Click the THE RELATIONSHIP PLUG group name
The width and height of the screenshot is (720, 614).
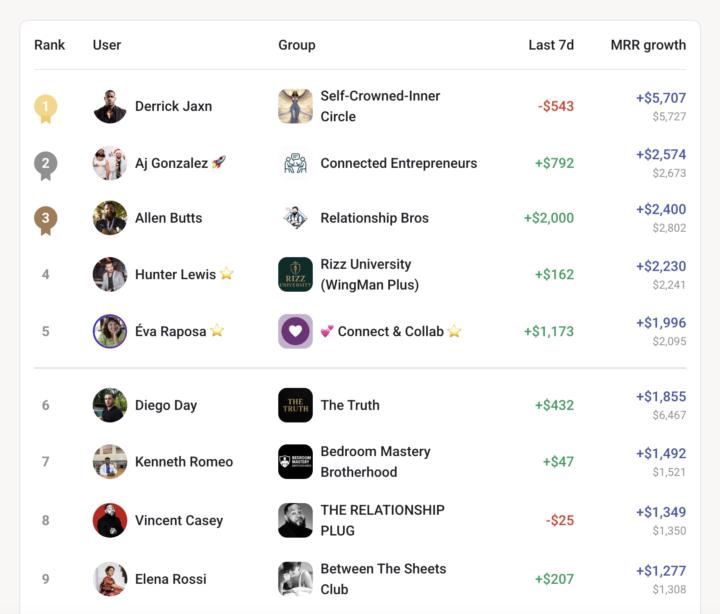[382, 520]
